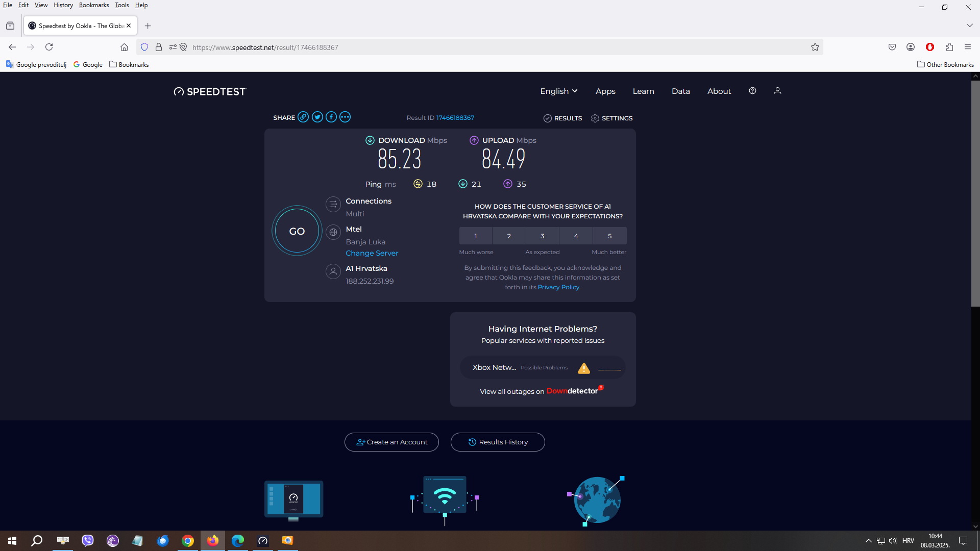Click the download arrow icon

tap(370, 140)
